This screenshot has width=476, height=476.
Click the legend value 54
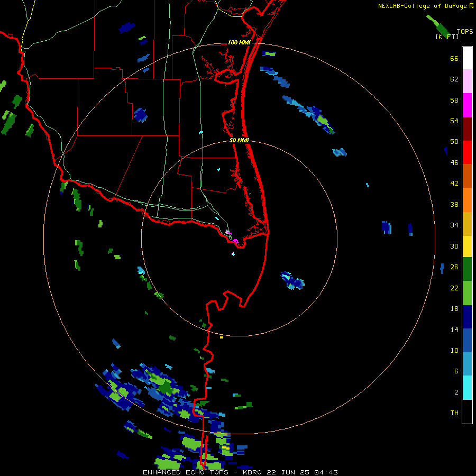[x=454, y=121]
